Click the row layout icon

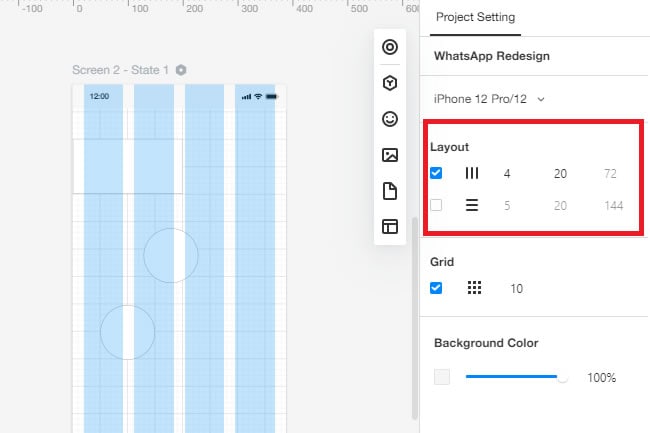tap(472, 205)
